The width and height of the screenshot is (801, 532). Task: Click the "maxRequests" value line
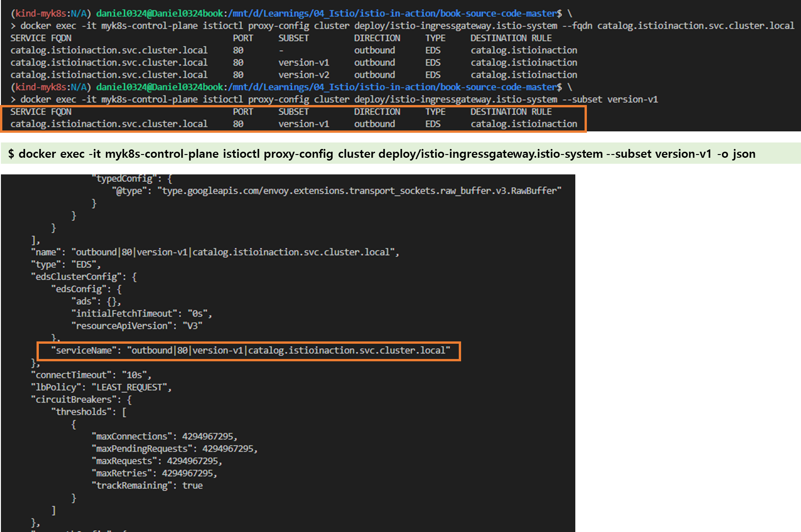157,461
